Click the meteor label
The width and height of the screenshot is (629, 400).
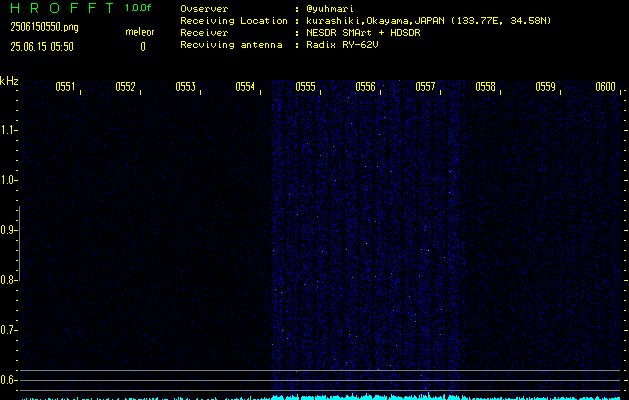click(140, 32)
